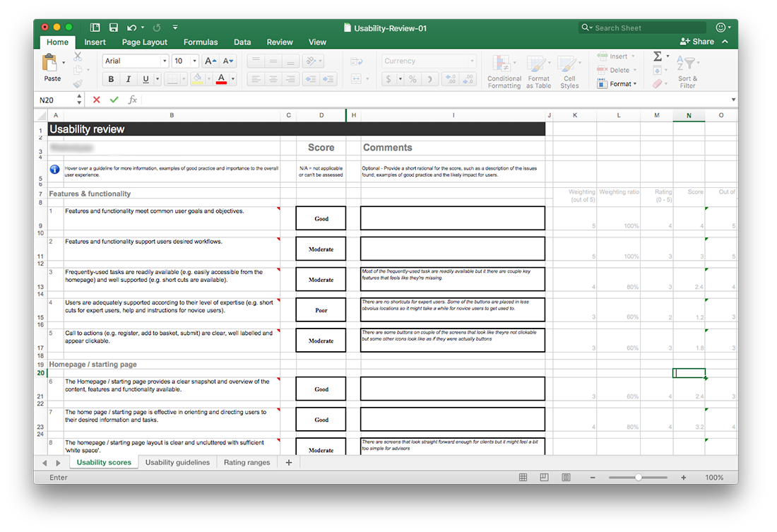Open the fx insert function dialog

click(x=132, y=100)
